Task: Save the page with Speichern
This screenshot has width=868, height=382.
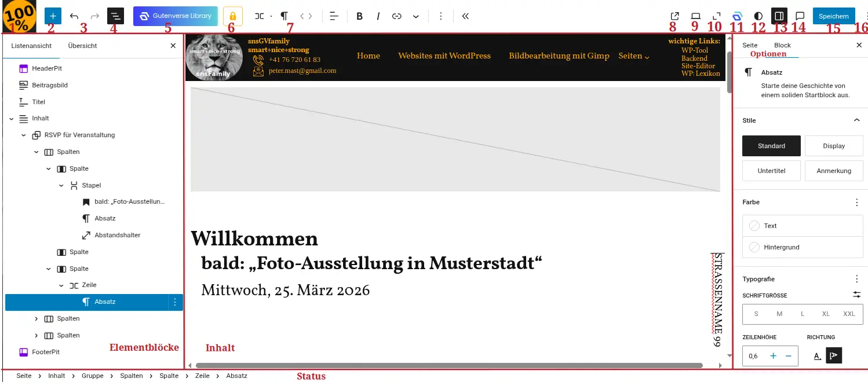Action: click(x=833, y=16)
